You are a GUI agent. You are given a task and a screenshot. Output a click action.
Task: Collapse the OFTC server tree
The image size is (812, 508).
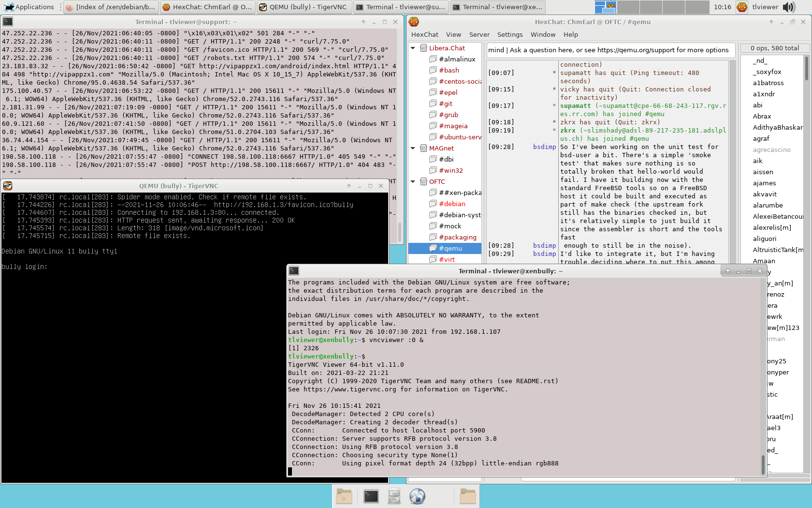[413, 181]
